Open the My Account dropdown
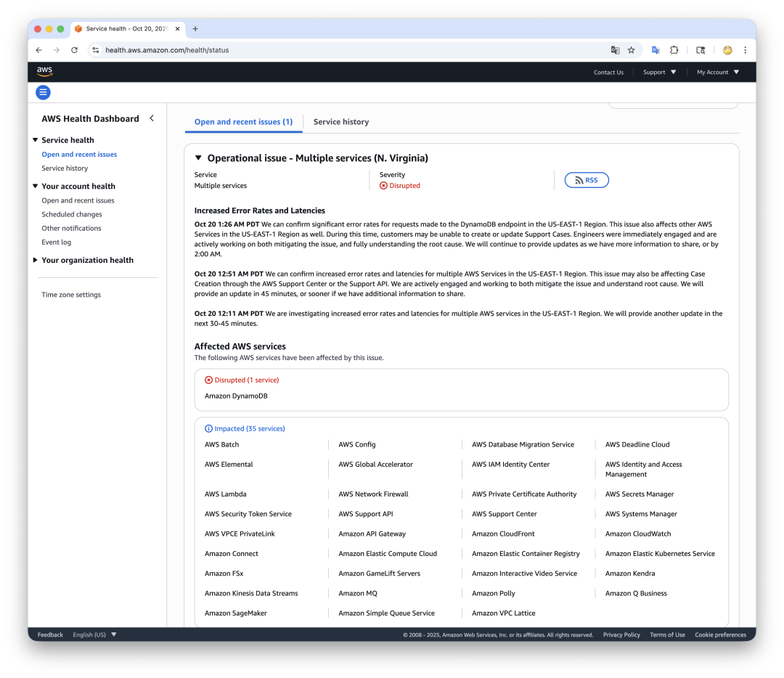 click(718, 72)
